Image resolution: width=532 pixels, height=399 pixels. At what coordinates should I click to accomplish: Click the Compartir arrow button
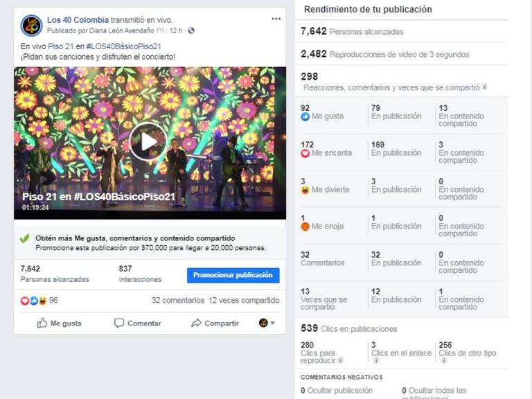click(215, 323)
